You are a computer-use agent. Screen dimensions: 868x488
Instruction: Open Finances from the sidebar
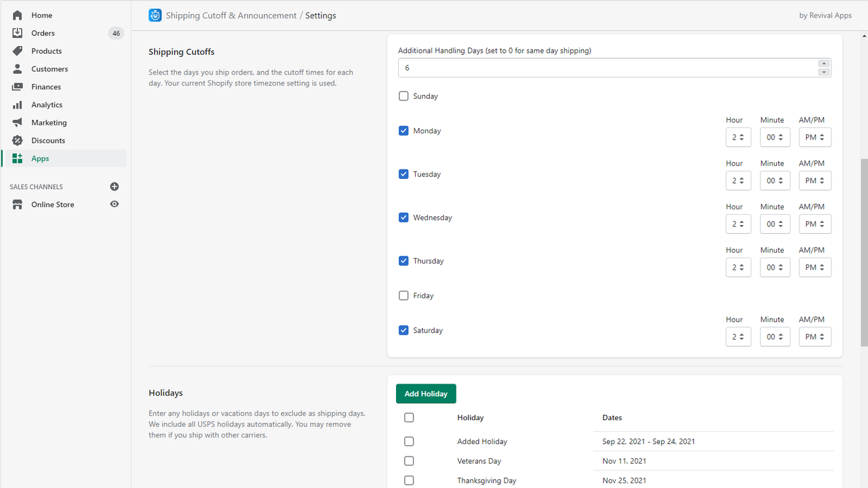[16, 87]
